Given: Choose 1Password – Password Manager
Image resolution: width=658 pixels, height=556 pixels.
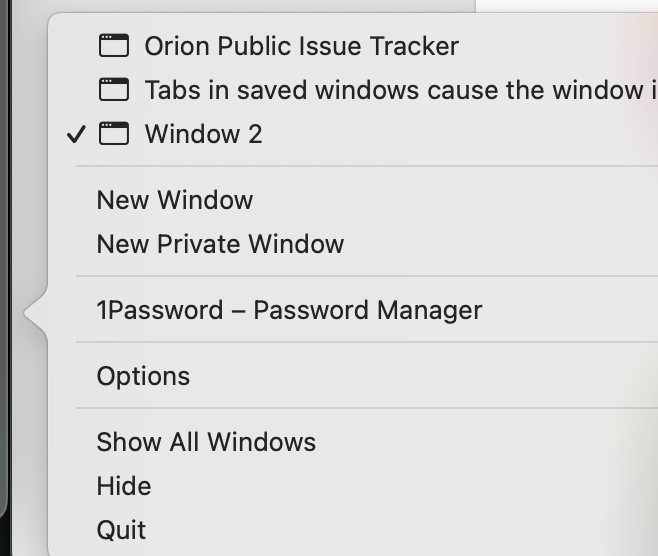Looking at the screenshot, I should 289,310.
